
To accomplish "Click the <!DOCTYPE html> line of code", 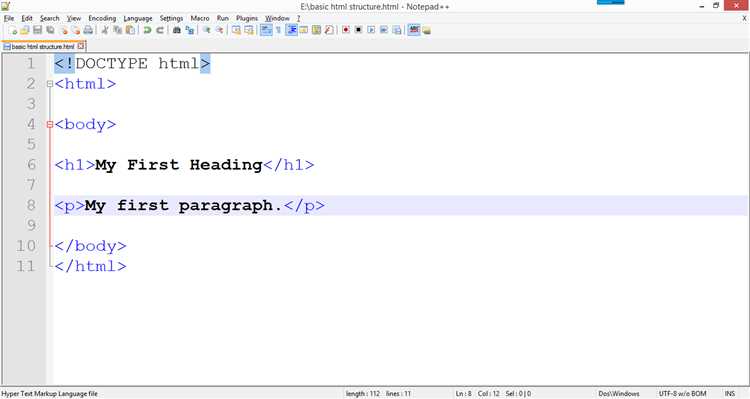I will 132,64.
